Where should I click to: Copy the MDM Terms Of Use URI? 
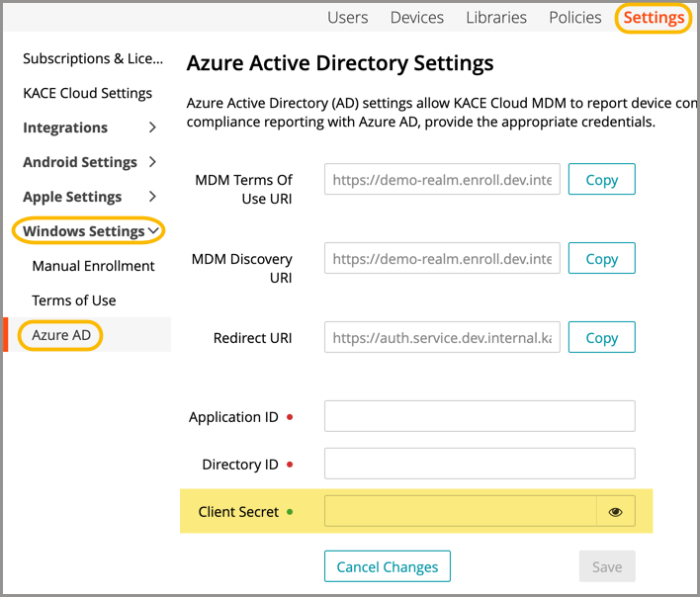point(601,179)
